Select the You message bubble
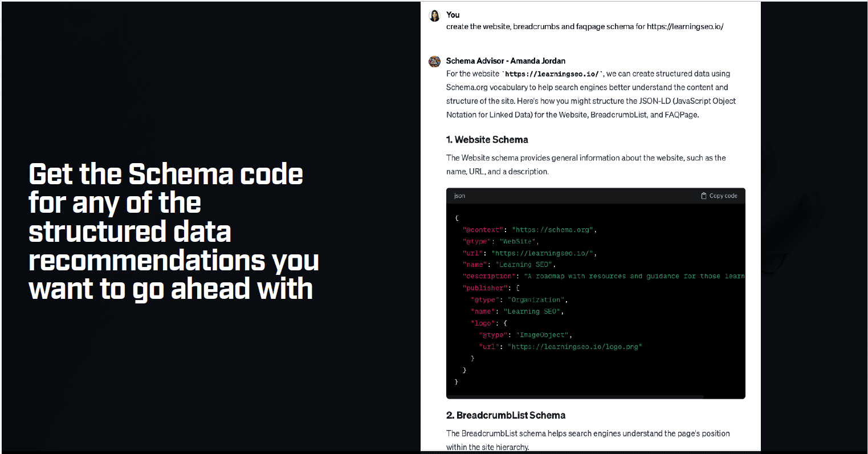This screenshot has height=454, width=868. click(584, 26)
